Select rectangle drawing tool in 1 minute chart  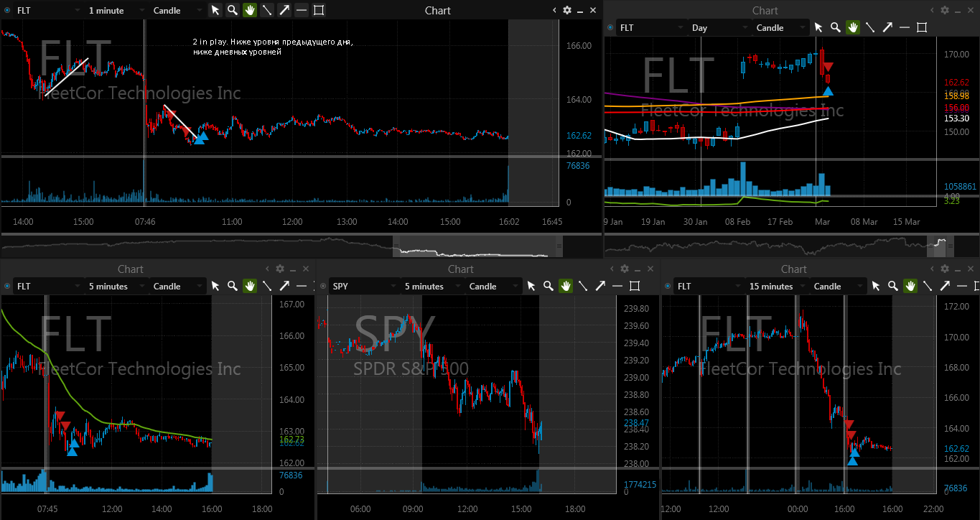pos(319,10)
